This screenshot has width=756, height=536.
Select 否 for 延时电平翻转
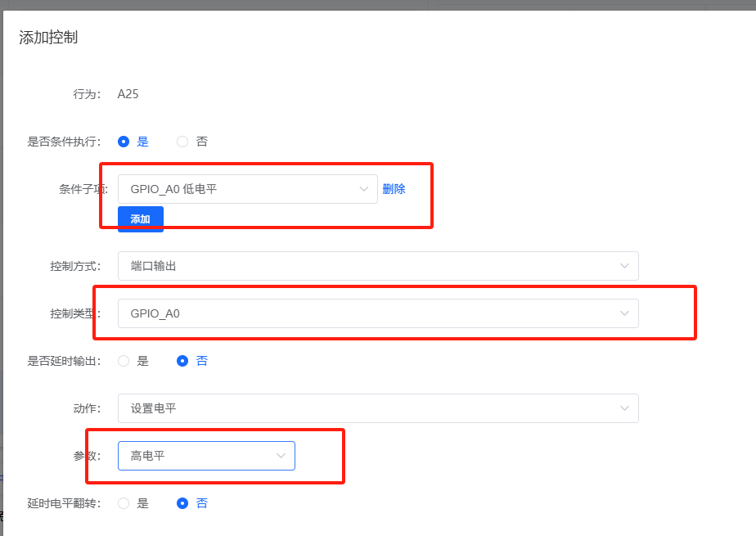[x=182, y=502]
